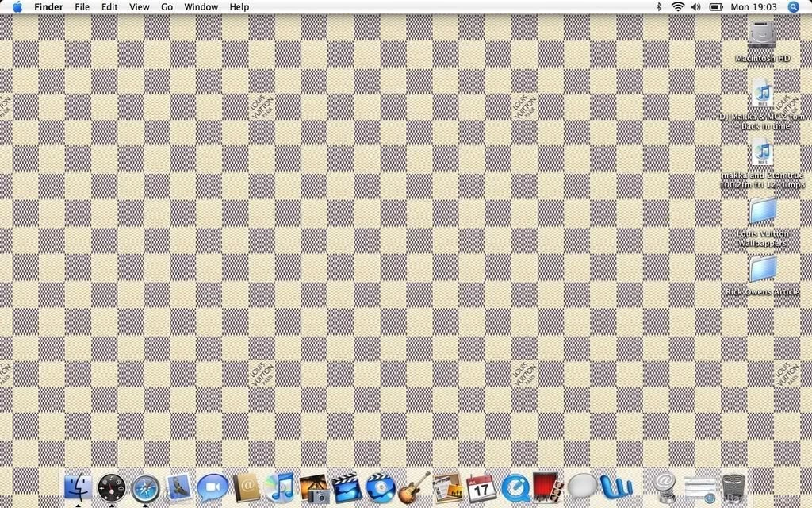This screenshot has width=812, height=508.
Task: Launch iTunes from the Dock
Action: [280, 488]
